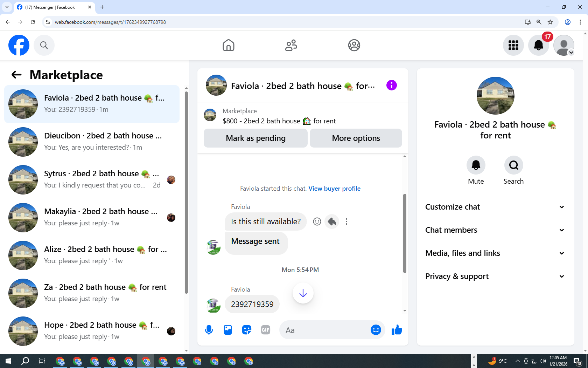Click the chat header house avatar
The height and width of the screenshot is (368, 588).
[x=216, y=85]
